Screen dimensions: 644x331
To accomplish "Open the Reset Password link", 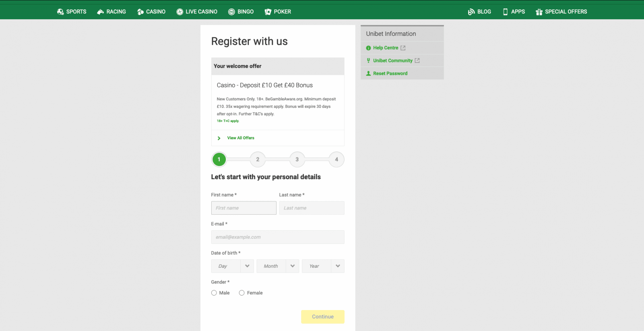I will pos(390,73).
